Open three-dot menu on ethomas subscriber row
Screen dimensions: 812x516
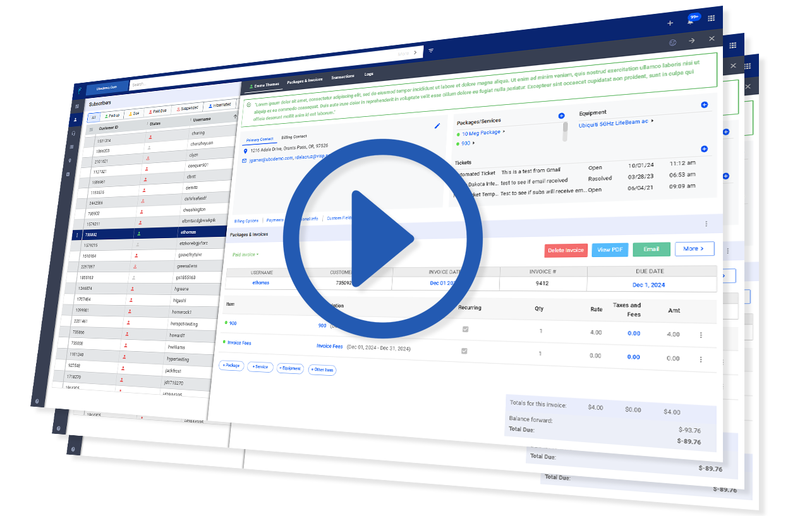(77, 235)
